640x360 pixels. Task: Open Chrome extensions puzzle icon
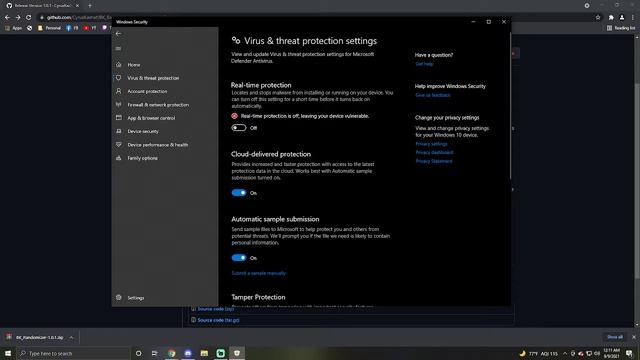point(611,17)
